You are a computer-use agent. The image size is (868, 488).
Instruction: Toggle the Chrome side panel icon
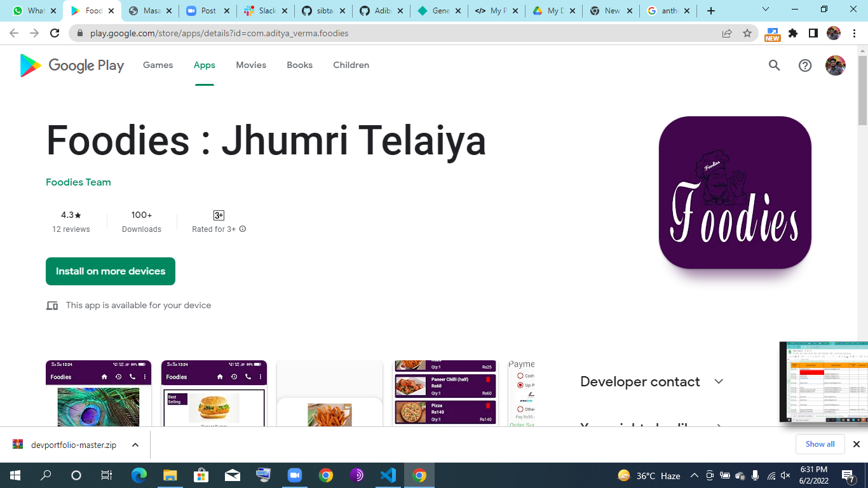[x=813, y=33]
